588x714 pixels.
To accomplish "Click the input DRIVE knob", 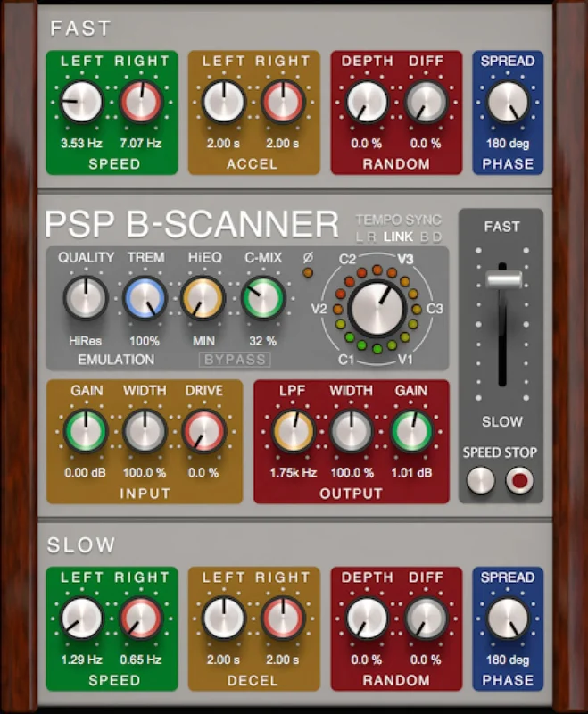I will point(203,431).
